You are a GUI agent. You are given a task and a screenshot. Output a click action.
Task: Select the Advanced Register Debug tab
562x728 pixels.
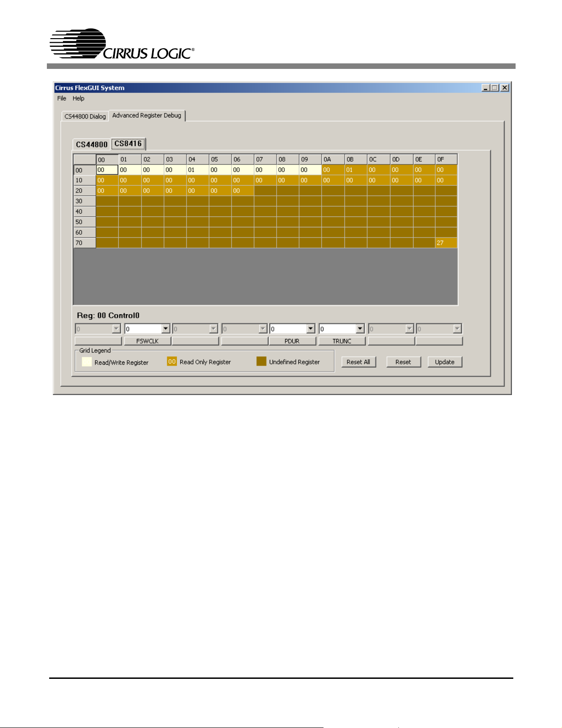coord(147,115)
